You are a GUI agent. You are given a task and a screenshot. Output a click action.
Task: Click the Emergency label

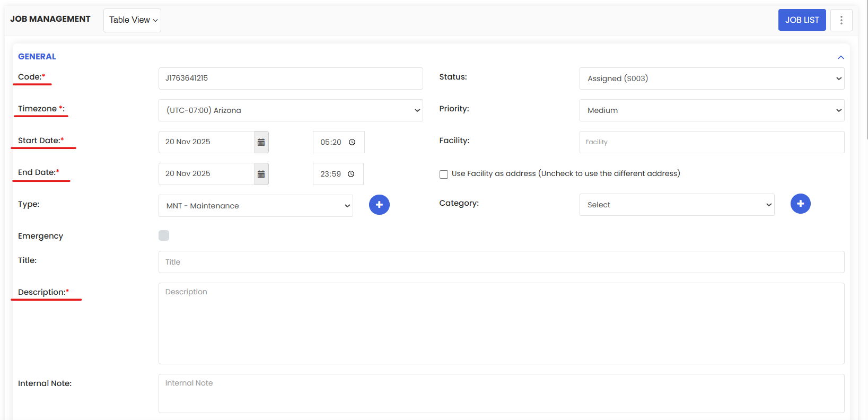coord(40,236)
